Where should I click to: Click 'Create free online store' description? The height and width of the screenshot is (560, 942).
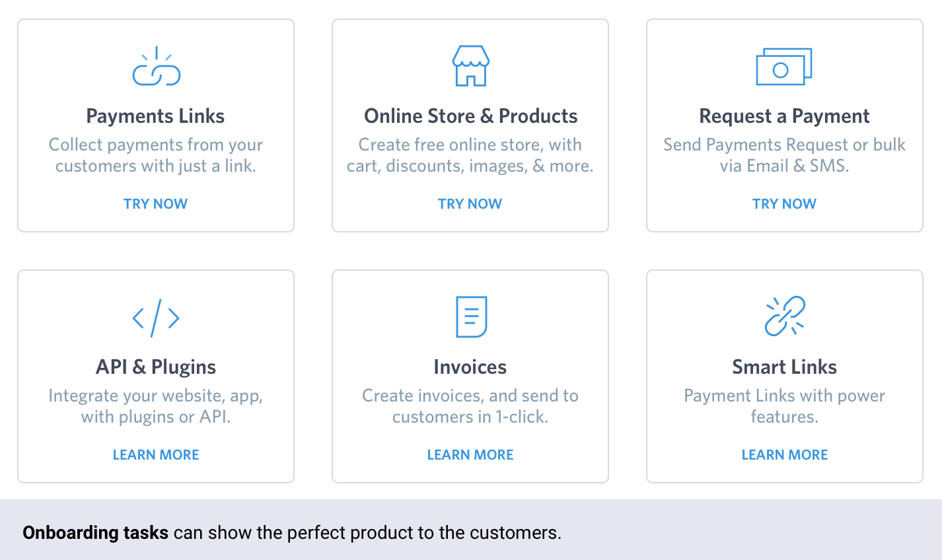(x=470, y=155)
